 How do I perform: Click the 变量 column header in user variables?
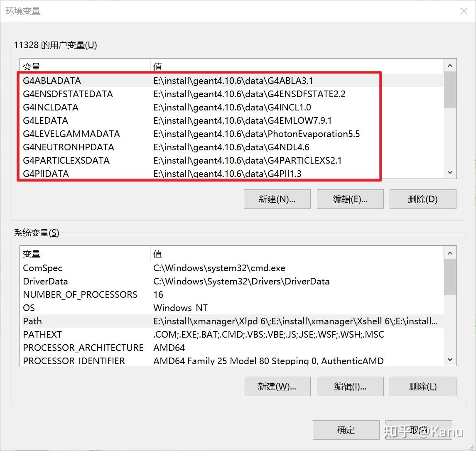pyautogui.click(x=31, y=66)
